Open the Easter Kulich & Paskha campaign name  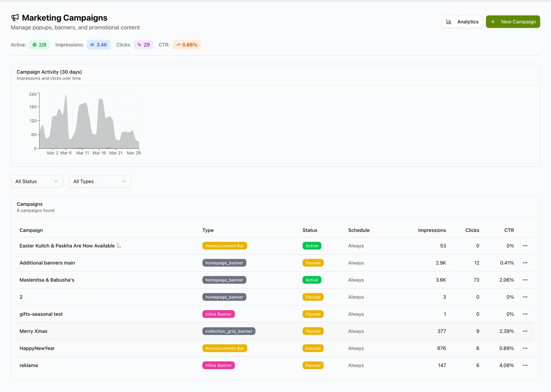pyautogui.click(x=70, y=246)
